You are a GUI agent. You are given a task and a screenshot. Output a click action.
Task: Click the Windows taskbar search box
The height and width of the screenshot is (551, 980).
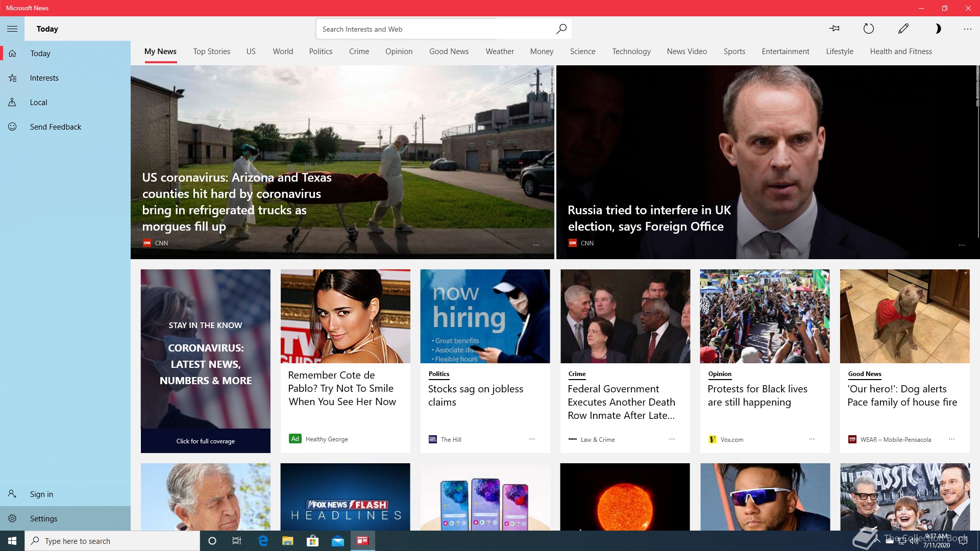pyautogui.click(x=112, y=541)
